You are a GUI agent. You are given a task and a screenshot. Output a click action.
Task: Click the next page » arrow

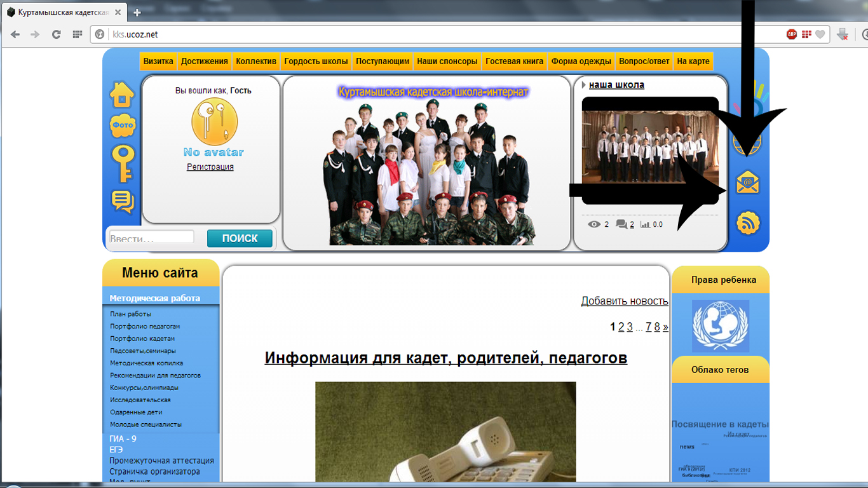point(665,327)
